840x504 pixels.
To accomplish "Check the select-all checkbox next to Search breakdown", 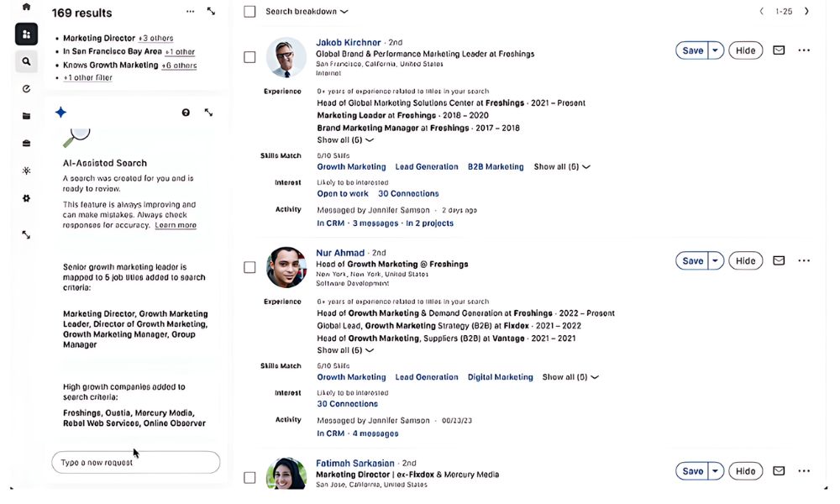I will [249, 11].
